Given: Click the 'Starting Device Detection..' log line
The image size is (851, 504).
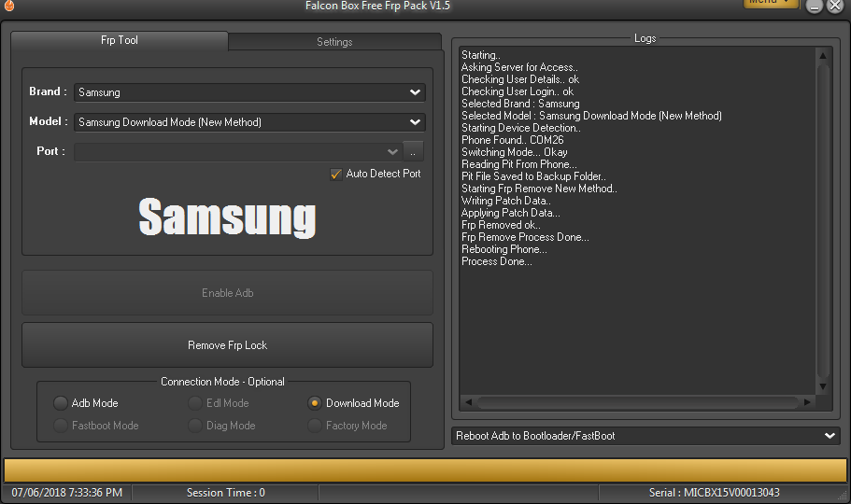Looking at the screenshot, I should point(521,128).
